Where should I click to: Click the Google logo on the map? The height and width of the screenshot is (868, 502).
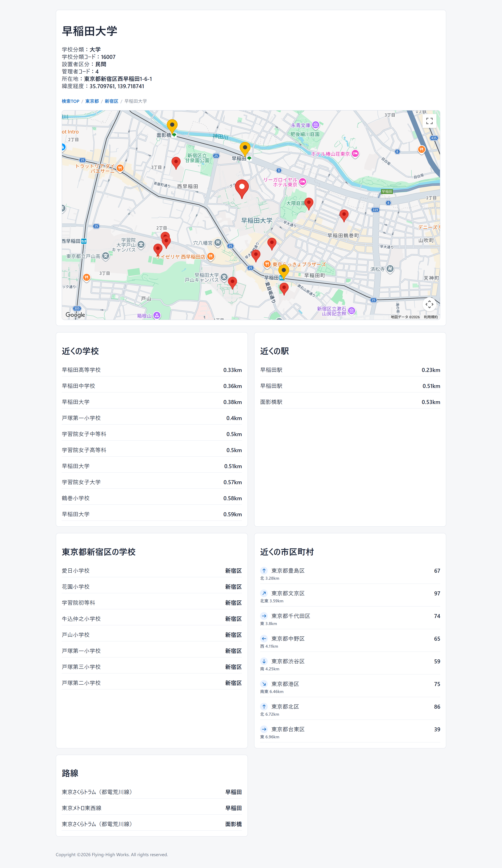75,315
